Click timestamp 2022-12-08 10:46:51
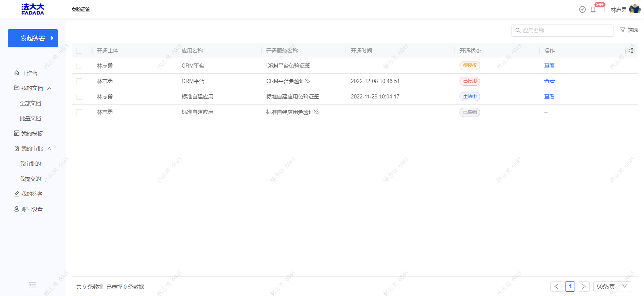644x296 pixels. tap(375, 81)
